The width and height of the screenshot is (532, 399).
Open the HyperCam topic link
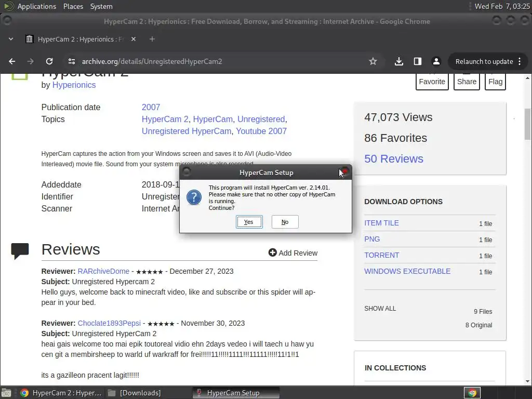click(x=212, y=119)
